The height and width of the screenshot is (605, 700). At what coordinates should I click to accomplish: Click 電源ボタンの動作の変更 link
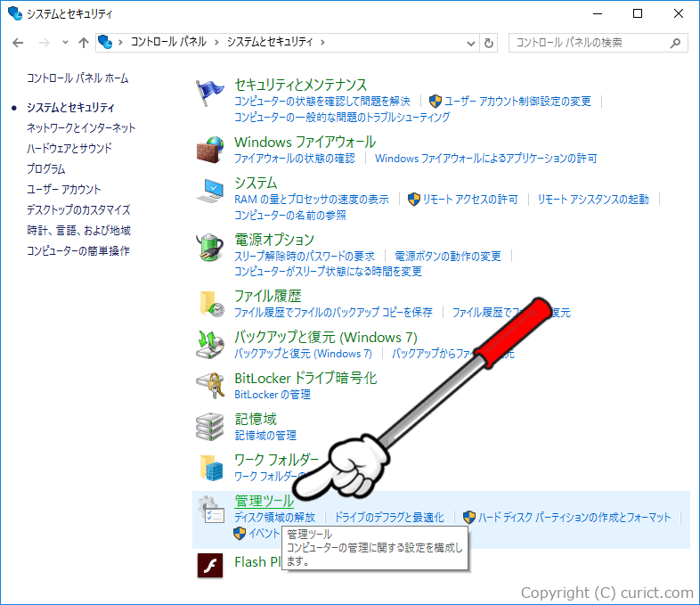tap(448, 257)
